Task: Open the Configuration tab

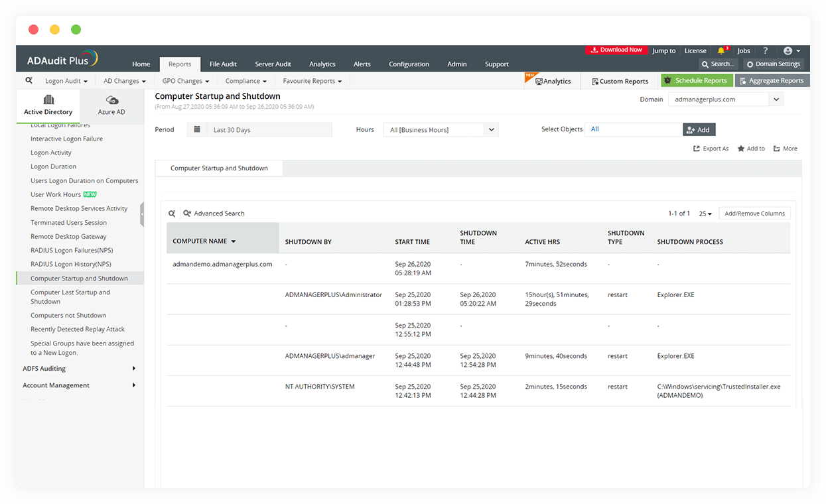Action: 409,64
